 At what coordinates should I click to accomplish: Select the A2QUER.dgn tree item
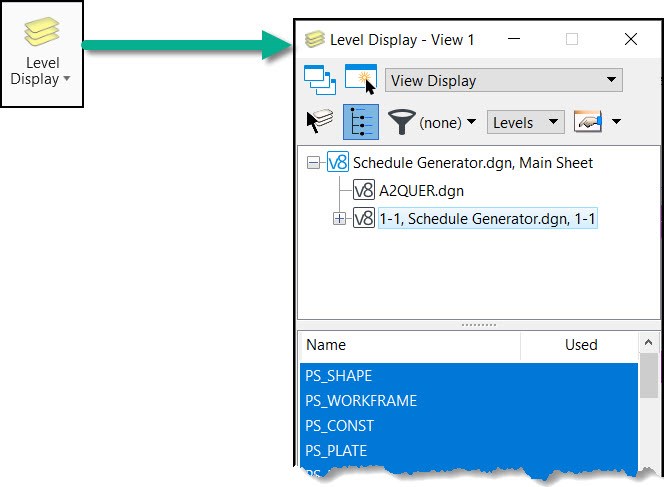[421, 191]
